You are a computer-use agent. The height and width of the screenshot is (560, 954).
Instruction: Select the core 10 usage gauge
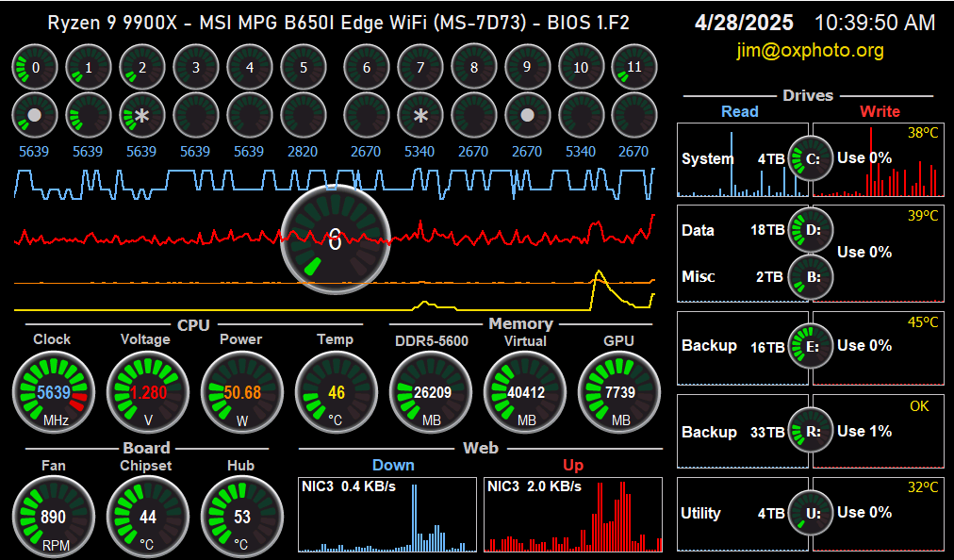pyautogui.click(x=581, y=67)
